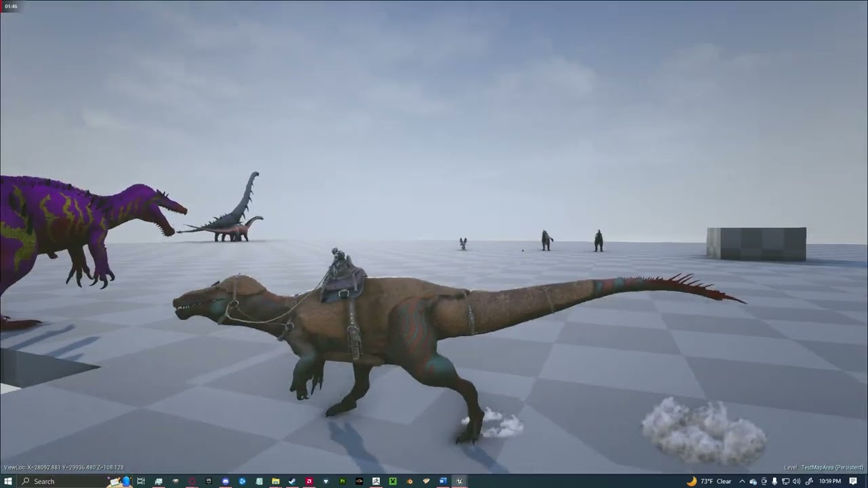This screenshot has height=488, width=868.
Task: Switch to the Unreal Engine taskbar icon
Action: (x=459, y=481)
